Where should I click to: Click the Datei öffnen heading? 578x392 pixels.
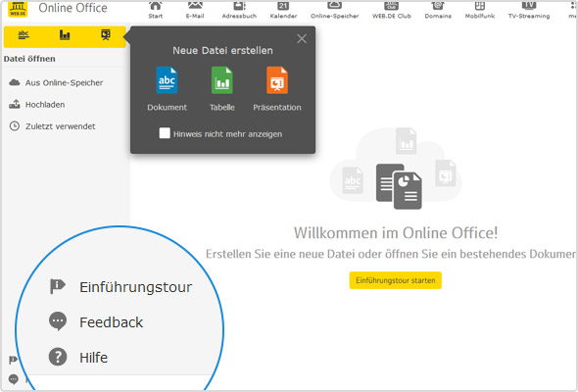[x=29, y=59]
